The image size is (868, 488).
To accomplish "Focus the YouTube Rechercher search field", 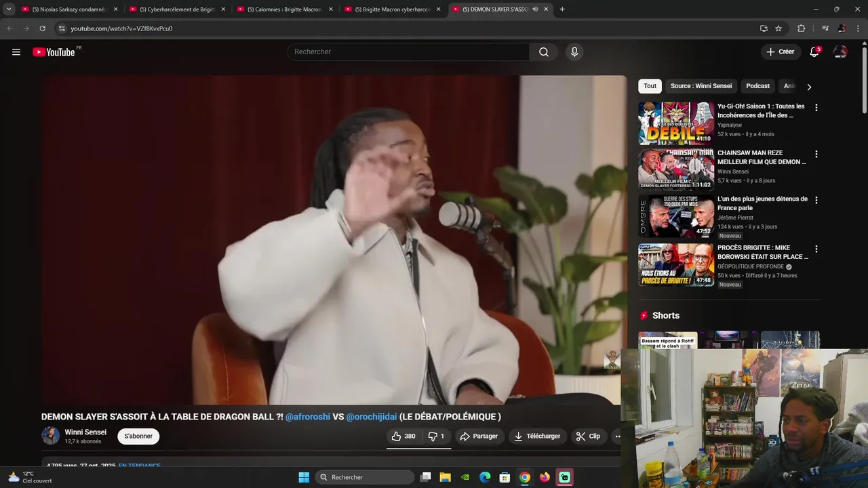I will click(408, 52).
